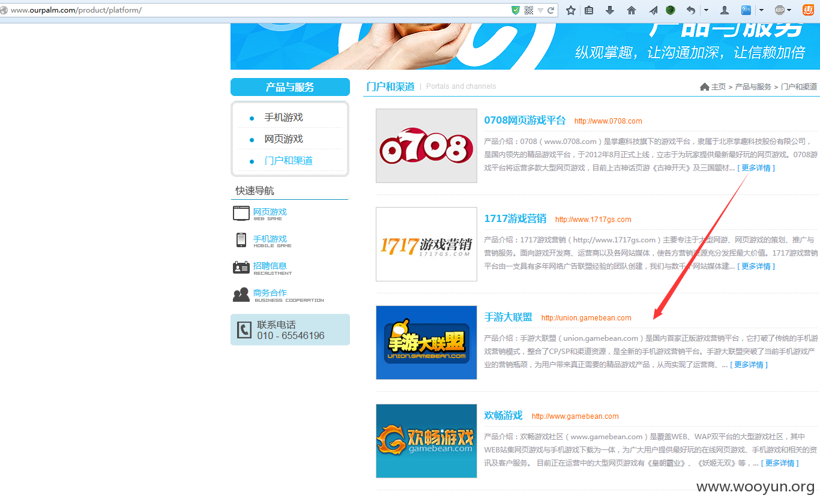Click the orange 惠 extension icon

click(x=809, y=10)
